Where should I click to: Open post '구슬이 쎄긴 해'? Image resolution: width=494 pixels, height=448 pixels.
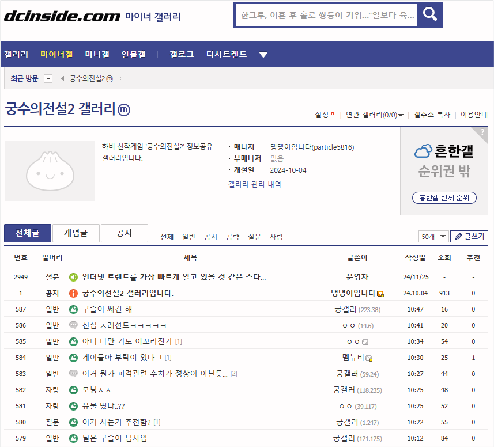point(107,309)
